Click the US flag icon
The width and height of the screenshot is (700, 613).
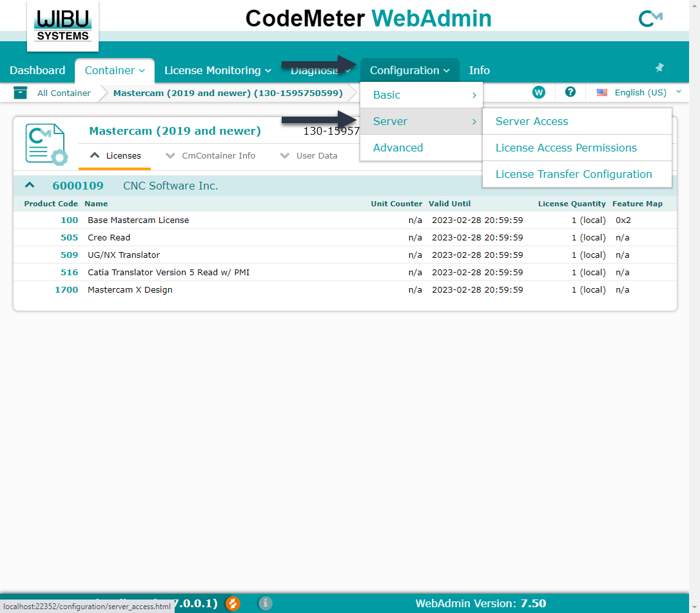tap(602, 92)
